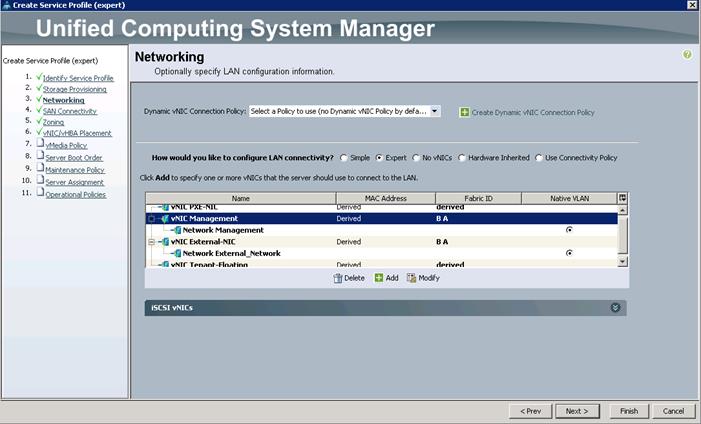Click the Prev button
Image resolution: width=701 pixels, height=424 pixels.
click(x=530, y=411)
